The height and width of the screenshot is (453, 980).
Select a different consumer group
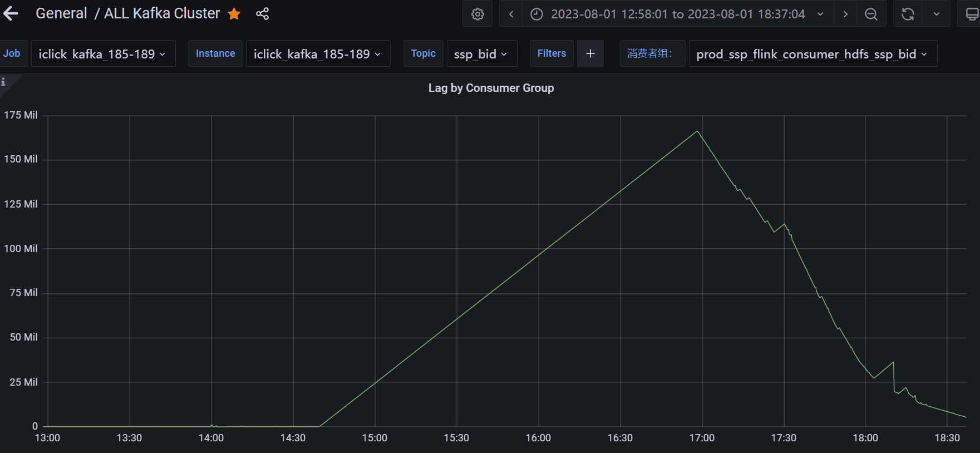pyautogui.click(x=813, y=53)
